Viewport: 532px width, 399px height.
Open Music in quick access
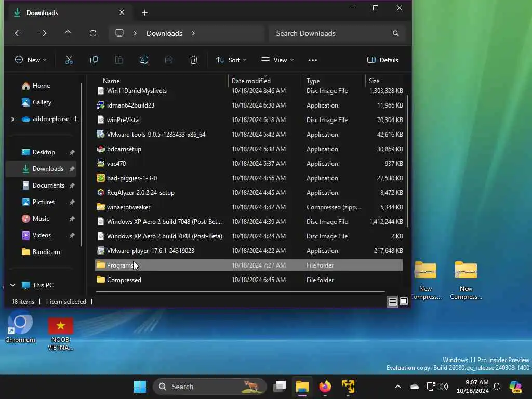pyautogui.click(x=41, y=219)
